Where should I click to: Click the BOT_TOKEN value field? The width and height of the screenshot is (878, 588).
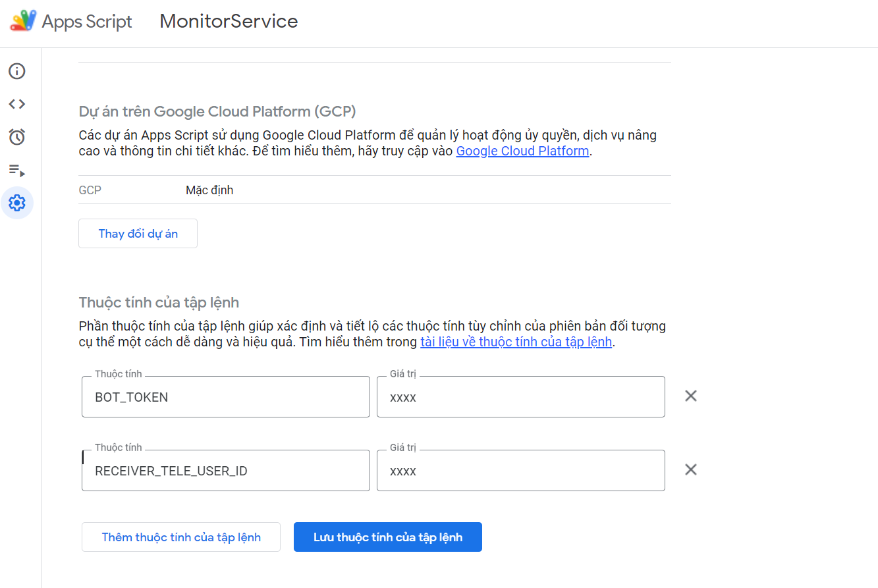coord(520,396)
